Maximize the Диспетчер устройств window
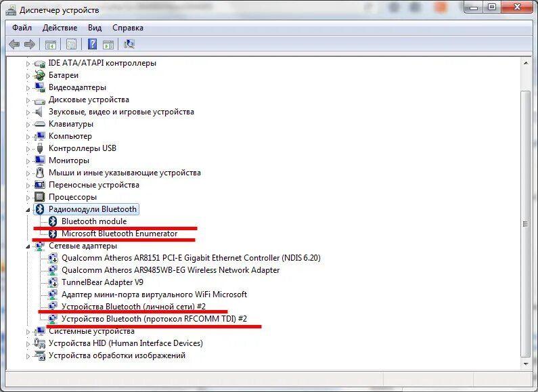This screenshot has width=538, height=392. (x=492, y=7)
